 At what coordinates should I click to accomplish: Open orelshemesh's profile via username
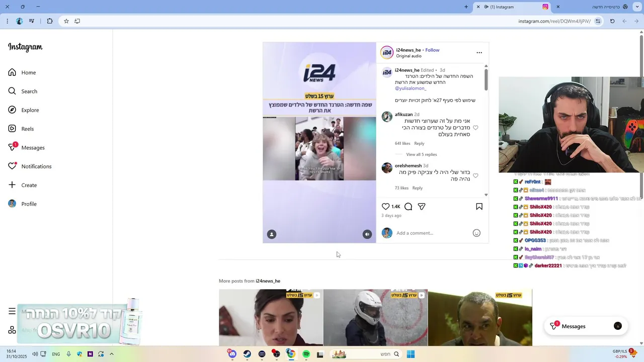pyautogui.click(x=408, y=166)
